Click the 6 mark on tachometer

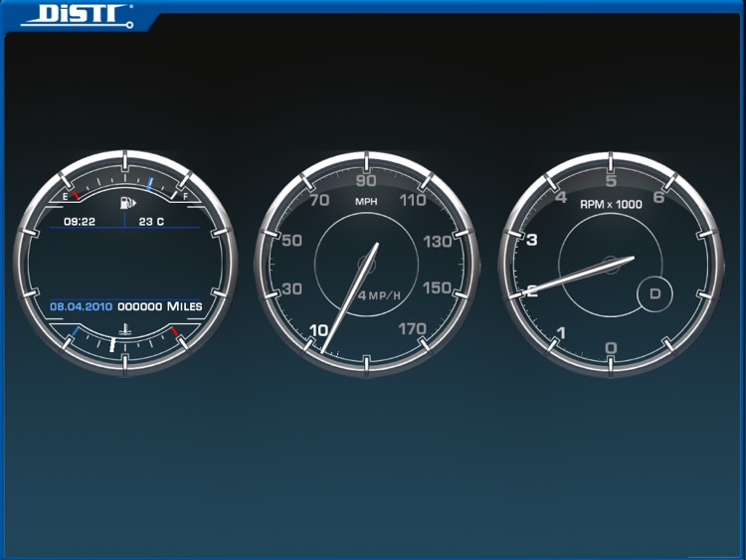(x=658, y=197)
